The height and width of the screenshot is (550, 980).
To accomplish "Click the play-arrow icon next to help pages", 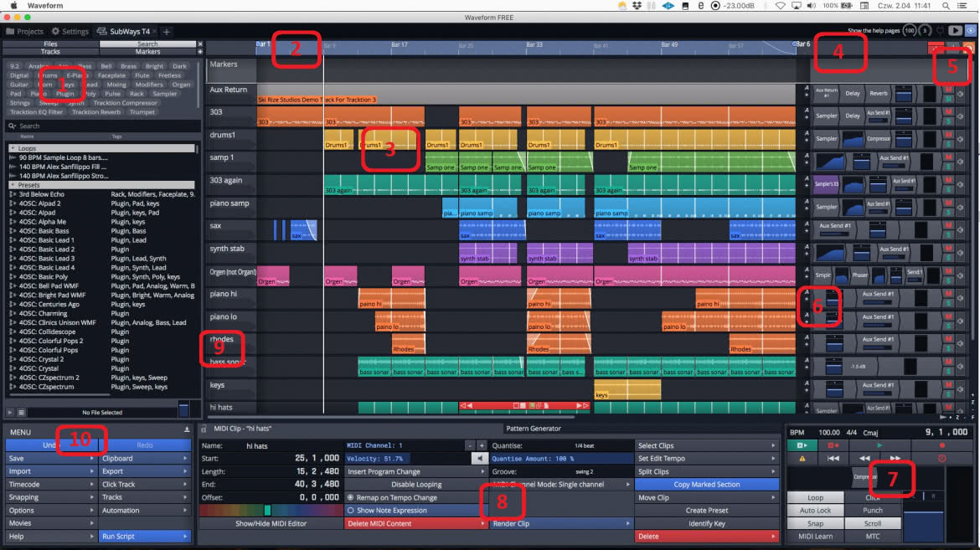I will [x=955, y=31].
